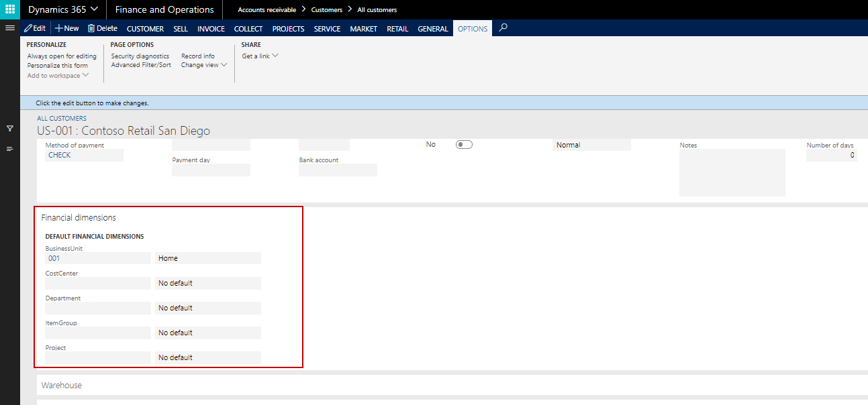Open Personalize this form

click(58, 66)
